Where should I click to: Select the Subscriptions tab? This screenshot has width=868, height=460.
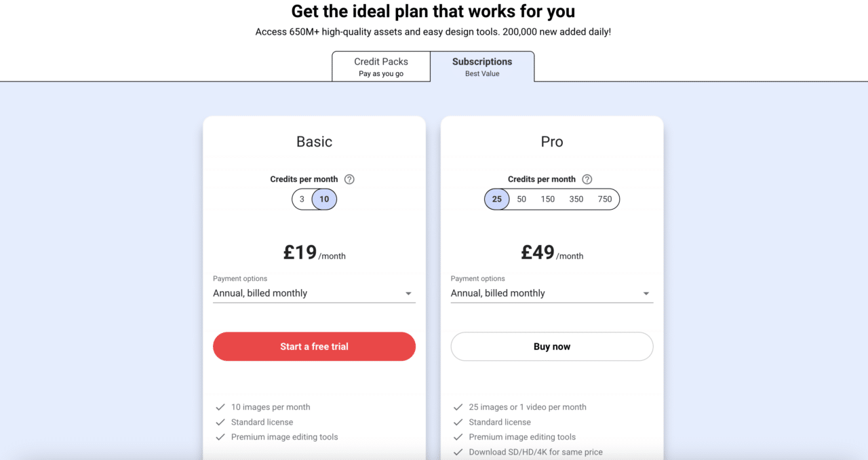(482, 66)
